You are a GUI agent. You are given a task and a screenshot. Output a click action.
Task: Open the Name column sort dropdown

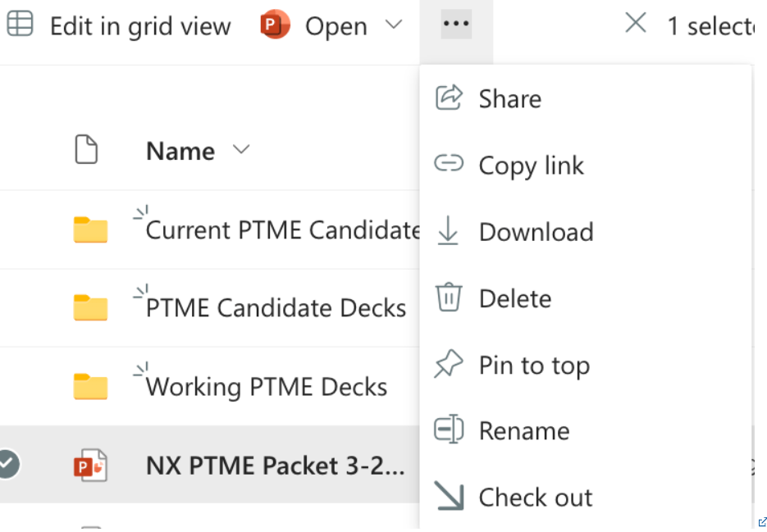pos(241,149)
